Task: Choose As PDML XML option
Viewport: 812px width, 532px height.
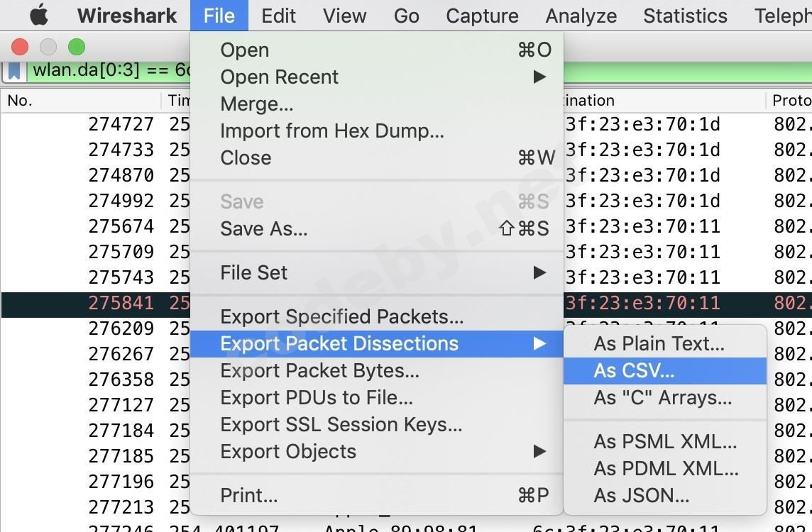Action: pos(666,468)
